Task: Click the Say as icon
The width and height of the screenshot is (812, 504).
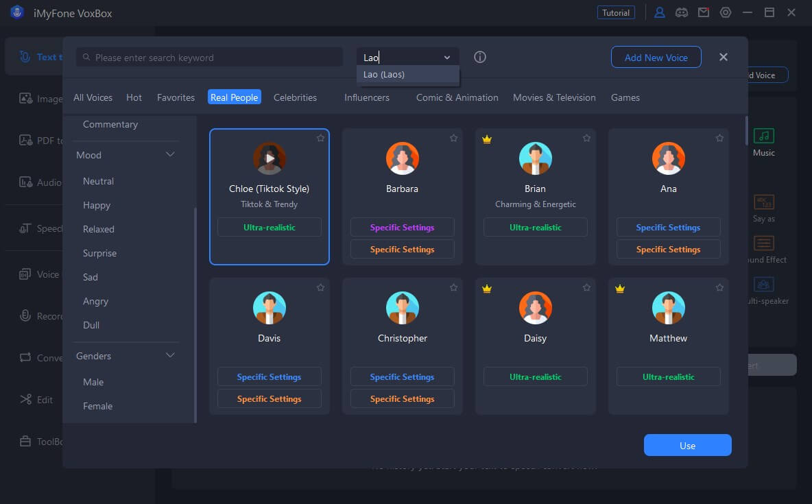Action: [x=764, y=202]
